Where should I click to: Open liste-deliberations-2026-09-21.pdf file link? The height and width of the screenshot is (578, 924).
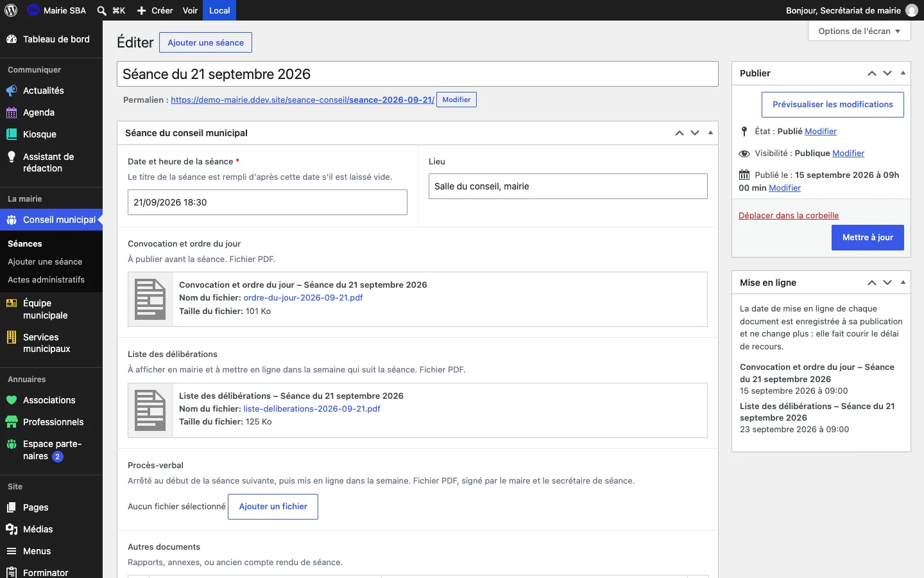312,408
